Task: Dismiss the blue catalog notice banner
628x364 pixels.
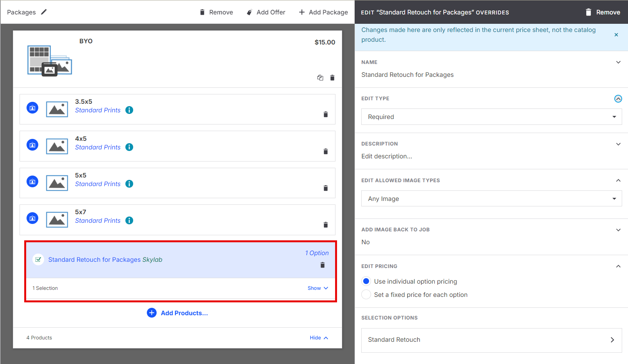Action: pos(616,35)
